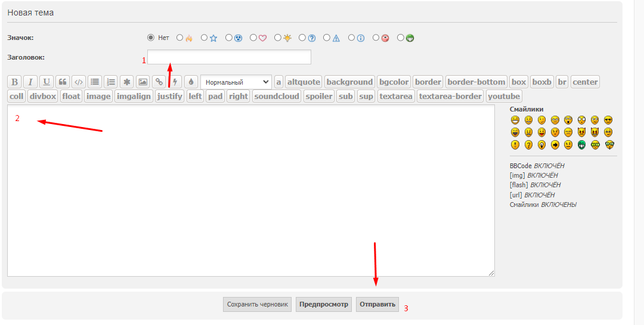
Task: Click the "Предпросмотр" preview button
Action: pyautogui.click(x=324, y=305)
